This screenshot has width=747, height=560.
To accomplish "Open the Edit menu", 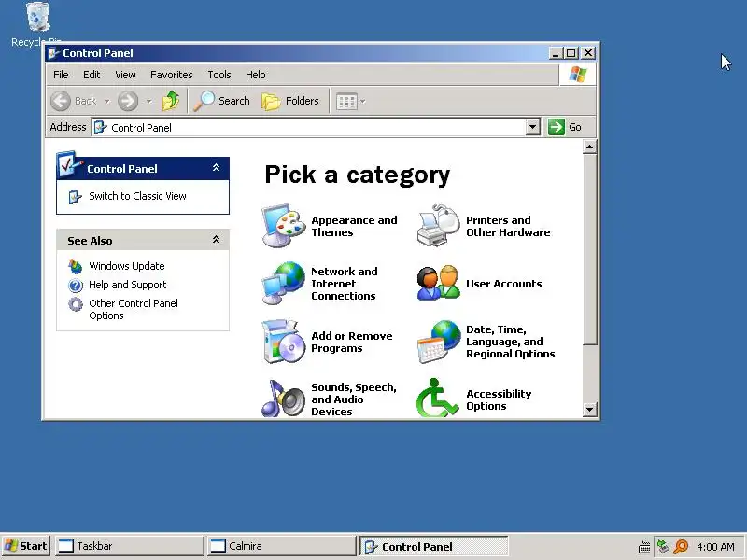I will click(x=92, y=75).
